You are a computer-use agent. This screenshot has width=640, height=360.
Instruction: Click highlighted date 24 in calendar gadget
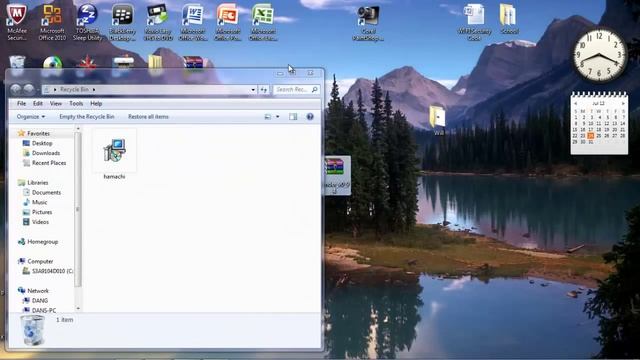pyautogui.click(x=591, y=136)
